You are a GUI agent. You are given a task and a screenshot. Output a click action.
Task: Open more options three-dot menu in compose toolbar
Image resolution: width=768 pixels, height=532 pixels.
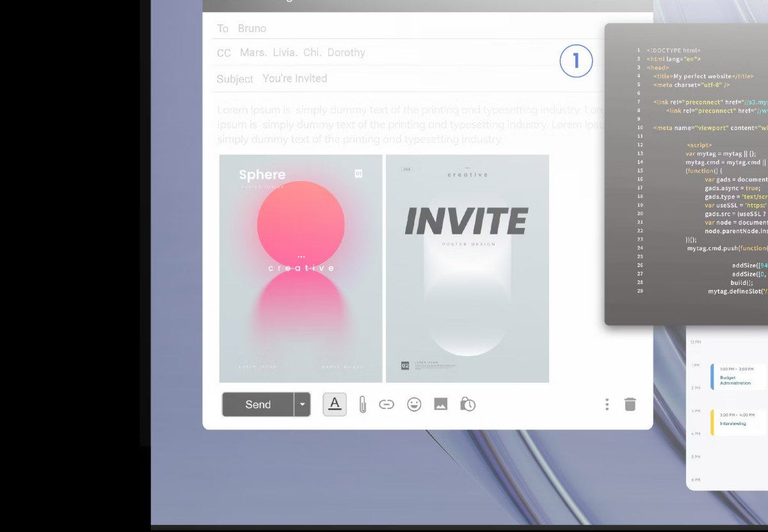(x=607, y=405)
